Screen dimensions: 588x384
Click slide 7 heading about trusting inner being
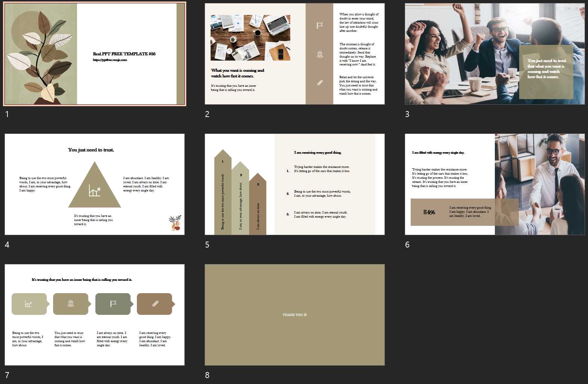[82, 280]
